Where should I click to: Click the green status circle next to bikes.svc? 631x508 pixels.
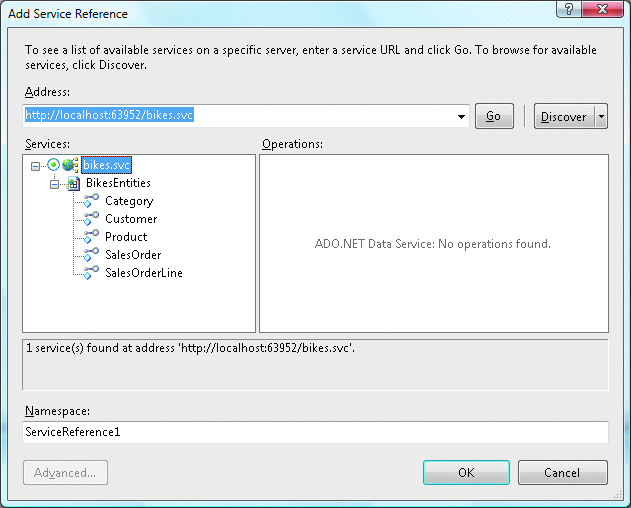click(53, 164)
